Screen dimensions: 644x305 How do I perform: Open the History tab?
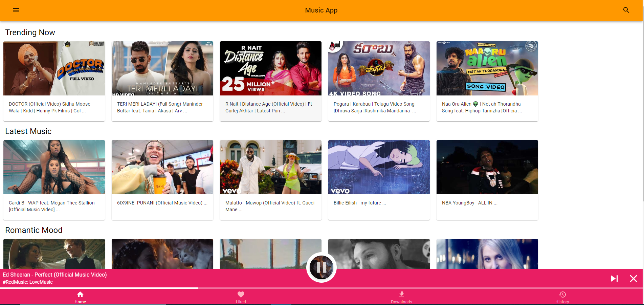pos(562,297)
